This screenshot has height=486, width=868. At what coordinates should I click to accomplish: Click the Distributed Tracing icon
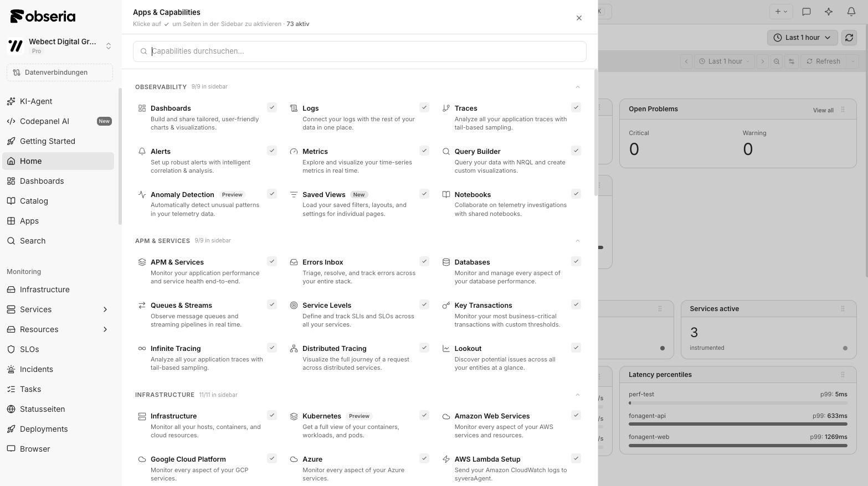tap(294, 349)
